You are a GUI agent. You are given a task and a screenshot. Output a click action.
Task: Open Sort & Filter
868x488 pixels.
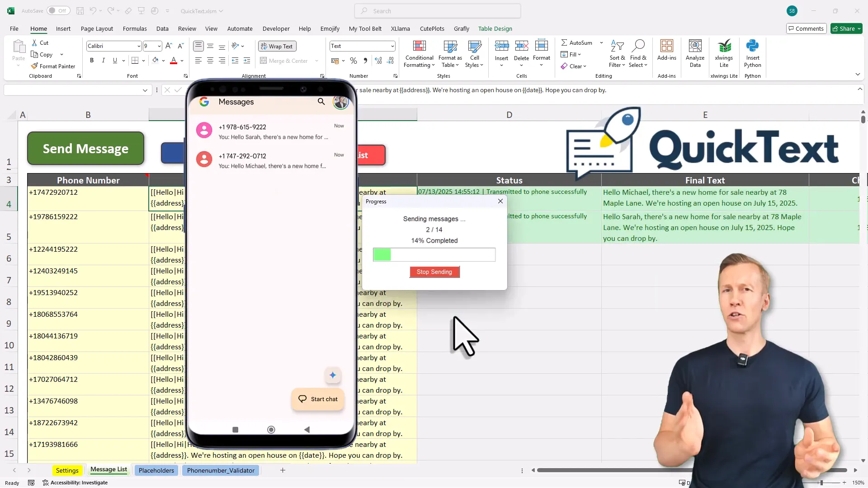coord(617,54)
